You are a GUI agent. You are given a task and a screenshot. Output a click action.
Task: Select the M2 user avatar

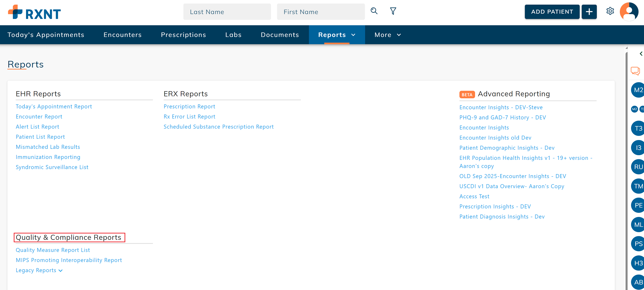pos(638,90)
